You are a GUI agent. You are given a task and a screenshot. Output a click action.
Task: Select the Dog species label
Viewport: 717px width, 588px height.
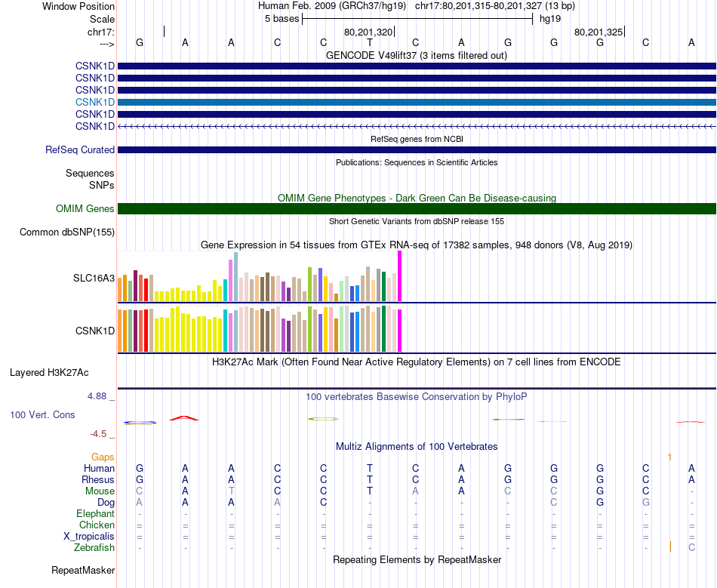pyautogui.click(x=106, y=503)
